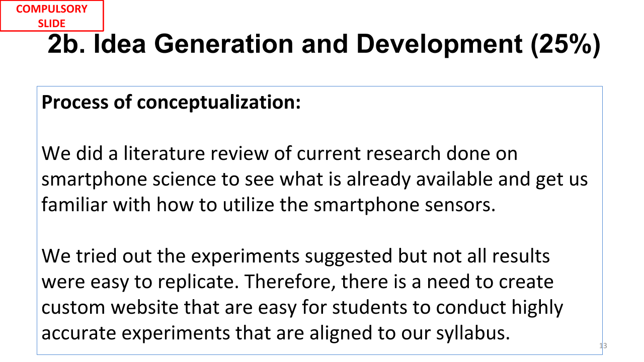
Task: Click the red COMPULSORY SLIDE label box
Action: coord(52,16)
